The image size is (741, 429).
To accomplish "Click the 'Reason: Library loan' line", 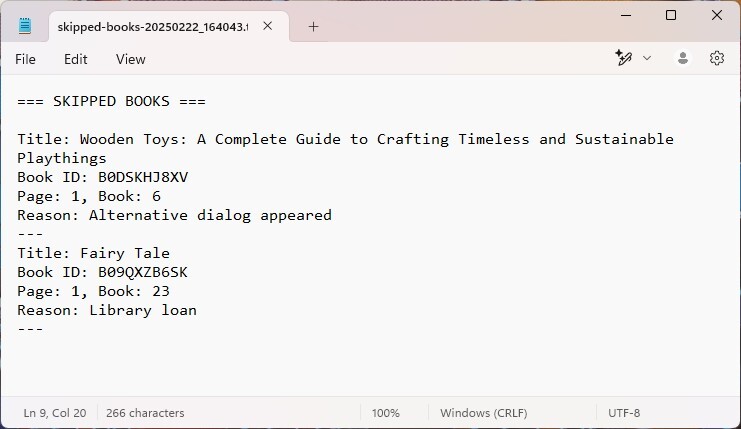I will tap(107, 310).
